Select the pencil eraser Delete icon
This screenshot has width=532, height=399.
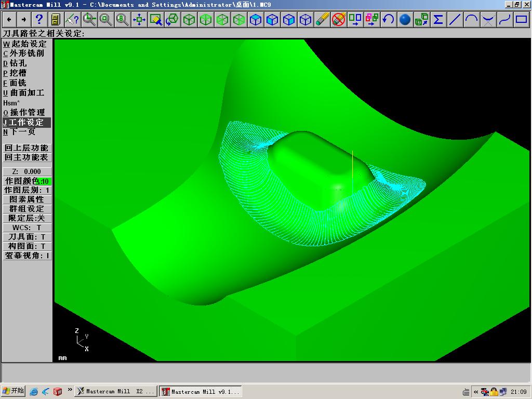coord(322,19)
